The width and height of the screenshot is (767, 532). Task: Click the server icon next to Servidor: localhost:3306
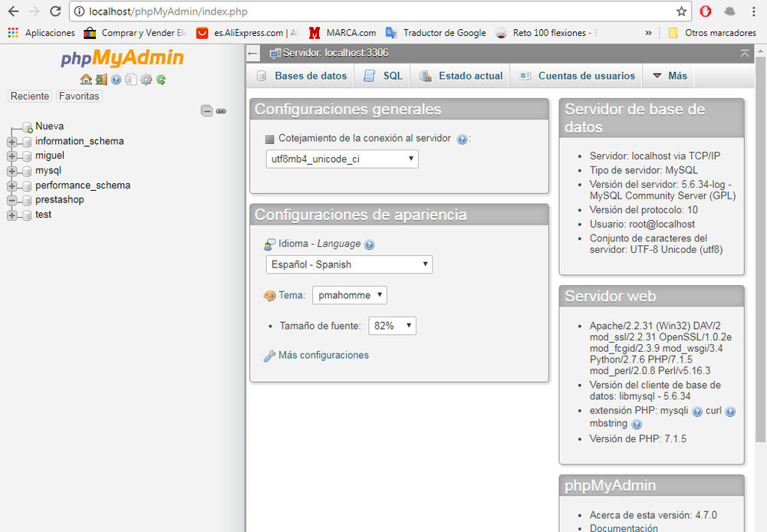click(x=275, y=54)
